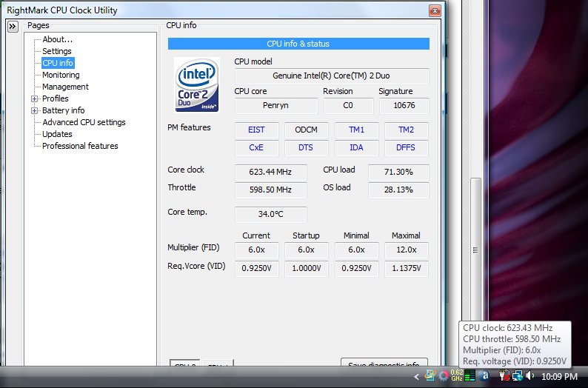Click the Throttle value '598.50 MHz'
588x388 pixels.
coord(271,190)
